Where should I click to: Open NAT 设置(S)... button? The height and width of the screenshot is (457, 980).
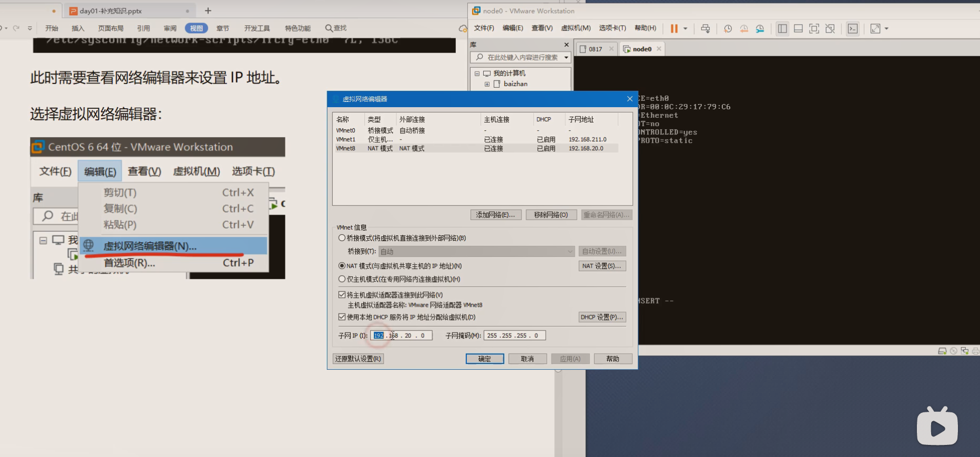point(602,266)
